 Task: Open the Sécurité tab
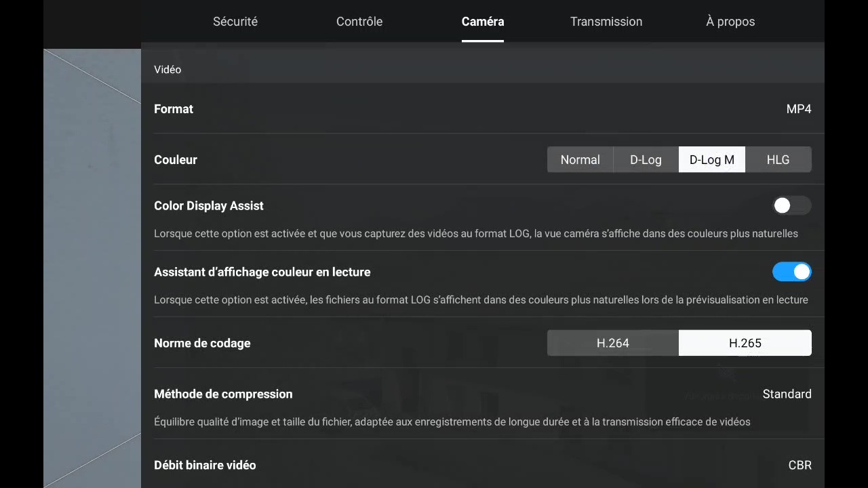click(x=235, y=22)
